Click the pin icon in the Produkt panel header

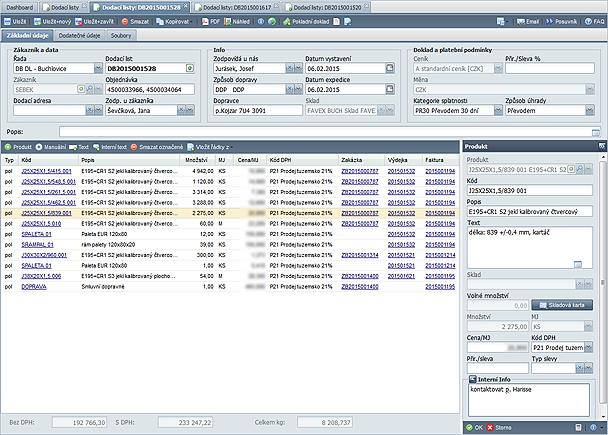[602, 146]
